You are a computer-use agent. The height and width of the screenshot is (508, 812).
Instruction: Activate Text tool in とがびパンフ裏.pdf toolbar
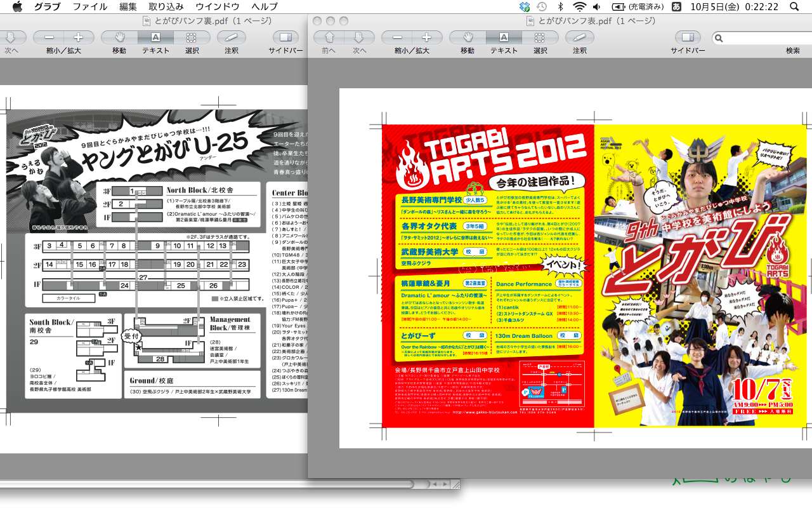click(155, 37)
